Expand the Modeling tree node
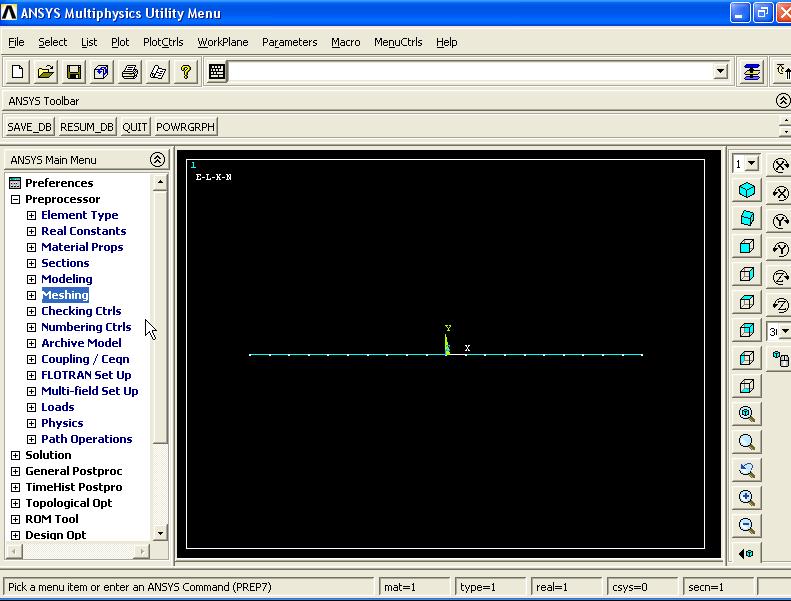Screen dimensions: 791x601 (x=31, y=280)
